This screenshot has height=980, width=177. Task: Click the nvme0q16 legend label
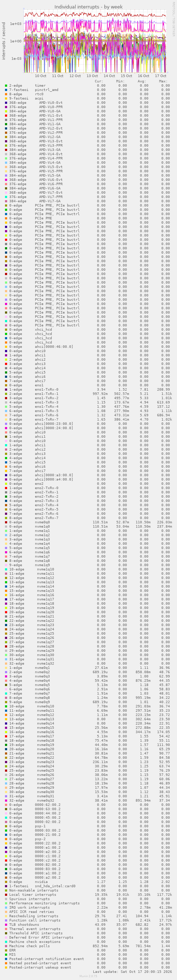[x=46, y=732]
